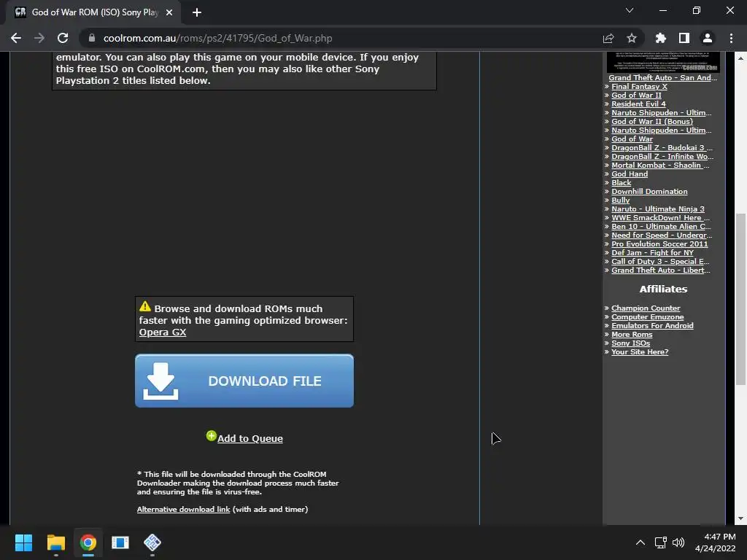Click the scrollbar down arrow
Viewport: 747px width, 560px height.
click(740, 518)
